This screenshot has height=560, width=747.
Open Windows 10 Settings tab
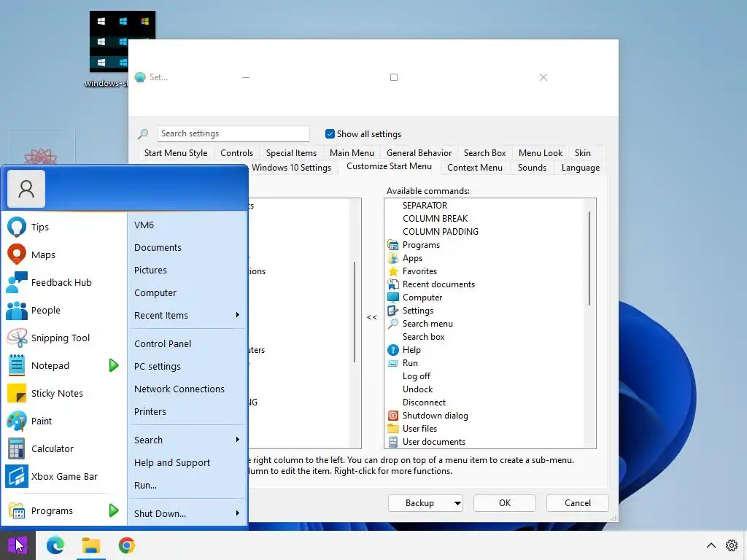(291, 168)
